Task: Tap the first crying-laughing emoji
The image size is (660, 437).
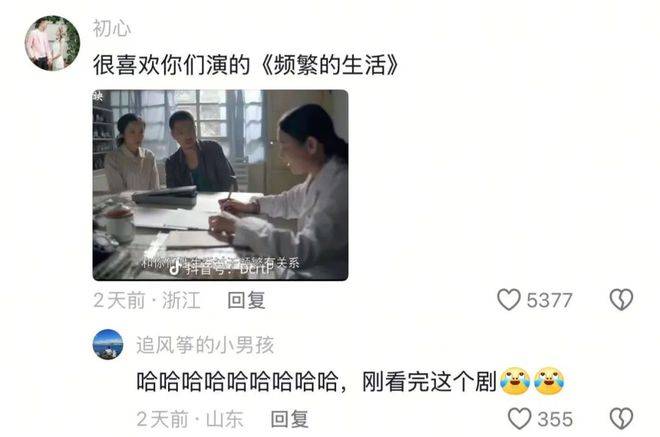Action: pyautogui.click(x=515, y=381)
